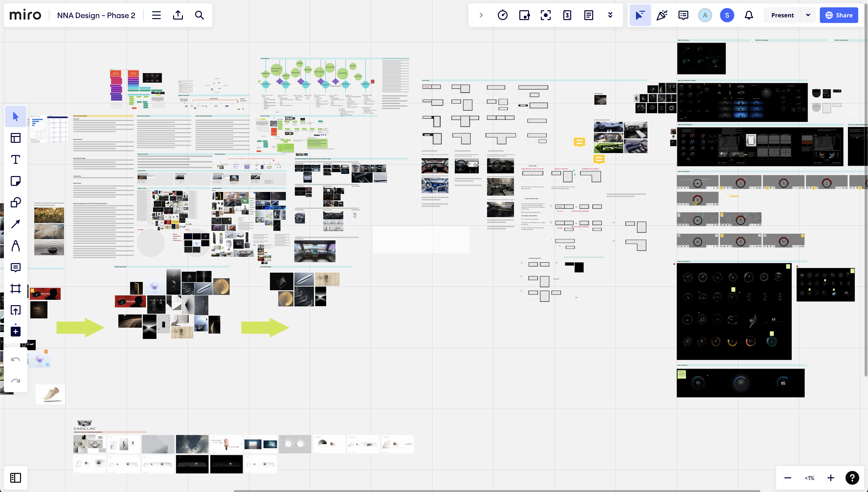Open the Templates tool in sidebar
Screen dimensions: 868x492
16,138
